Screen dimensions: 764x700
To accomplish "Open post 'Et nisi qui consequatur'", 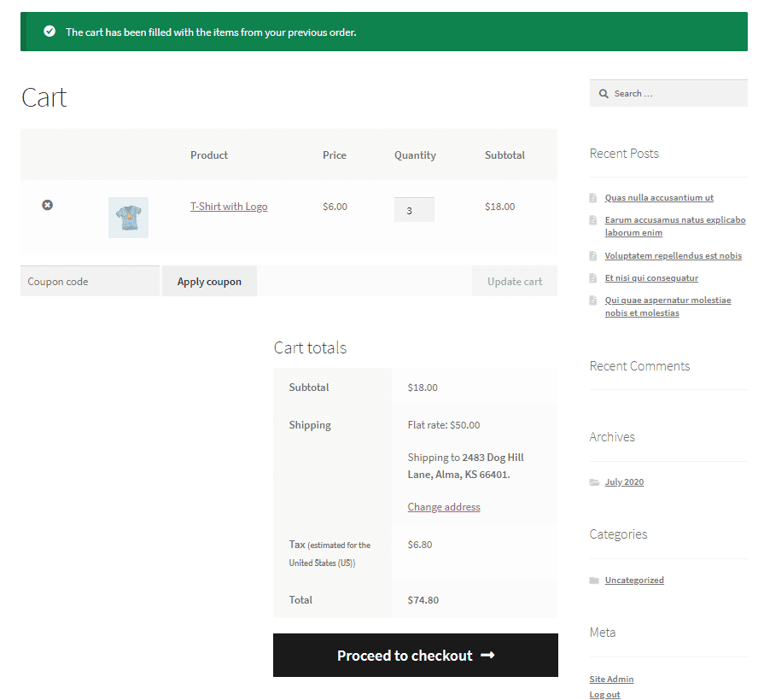I will coord(651,278).
